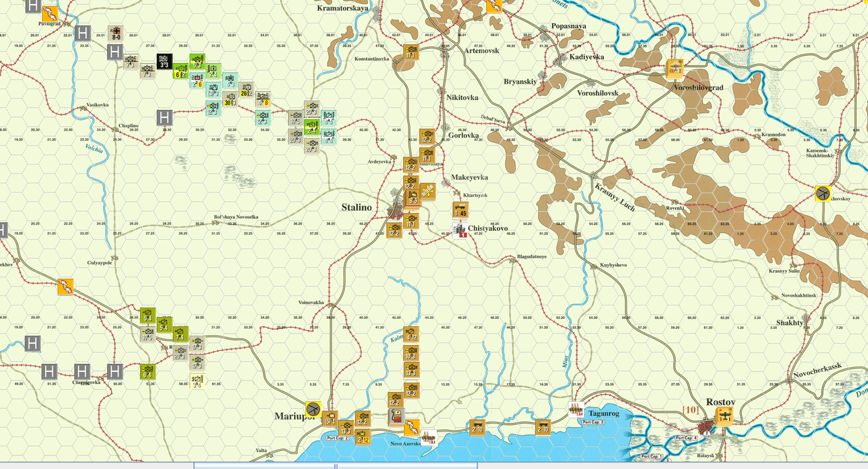Click the grey fuel marker near Novo Azovsko
The width and height of the screenshot is (868, 469).
[396, 417]
